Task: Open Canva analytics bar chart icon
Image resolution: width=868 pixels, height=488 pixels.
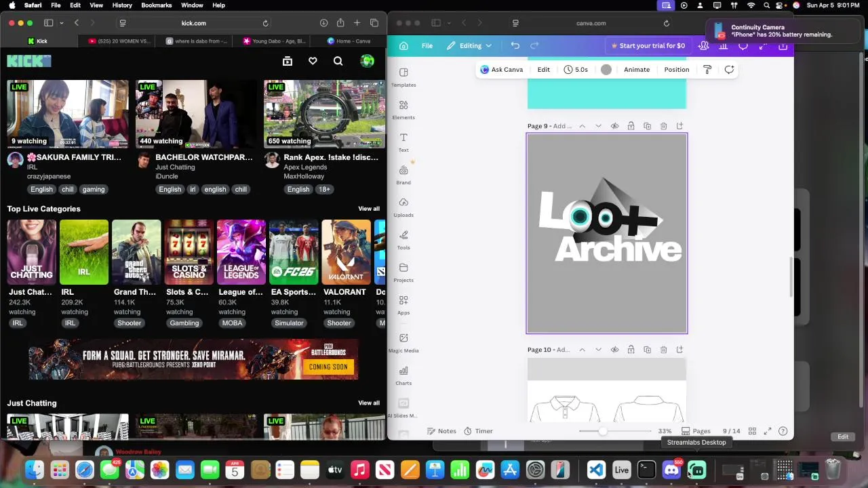Action: pyautogui.click(x=723, y=45)
